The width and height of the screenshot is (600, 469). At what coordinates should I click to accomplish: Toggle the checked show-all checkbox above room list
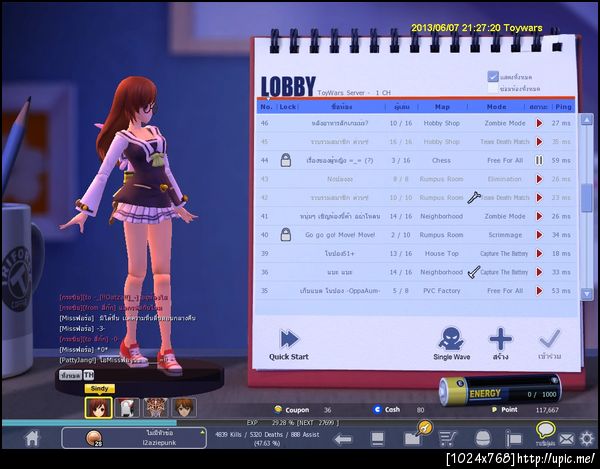[x=493, y=76]
